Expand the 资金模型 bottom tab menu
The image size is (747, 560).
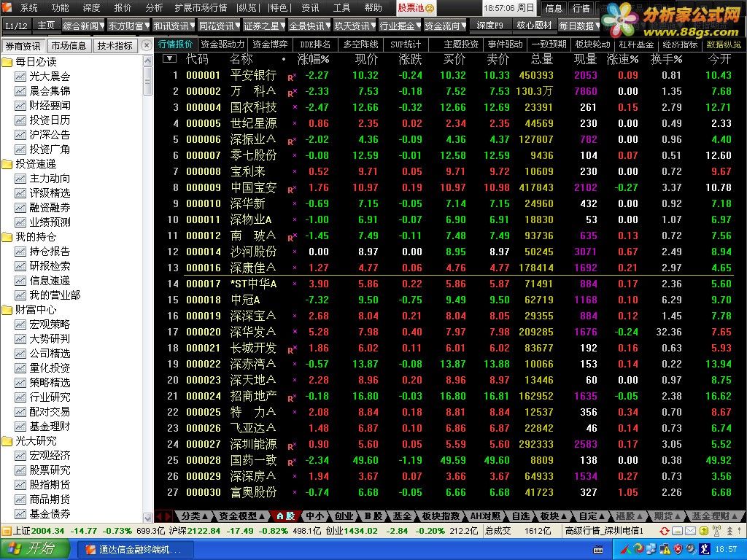(242, 516)
